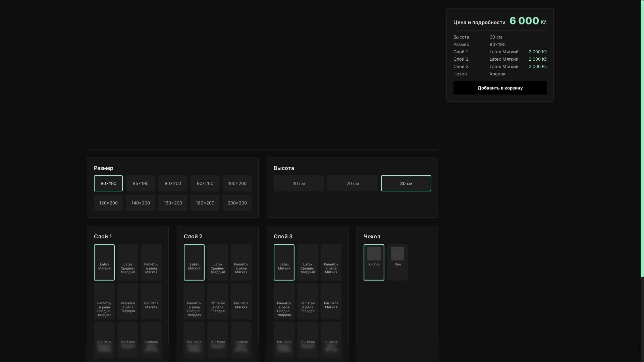Select the 80×190 size option
The height and width of the screenshot is (362, 644).
tap(108, 183)
